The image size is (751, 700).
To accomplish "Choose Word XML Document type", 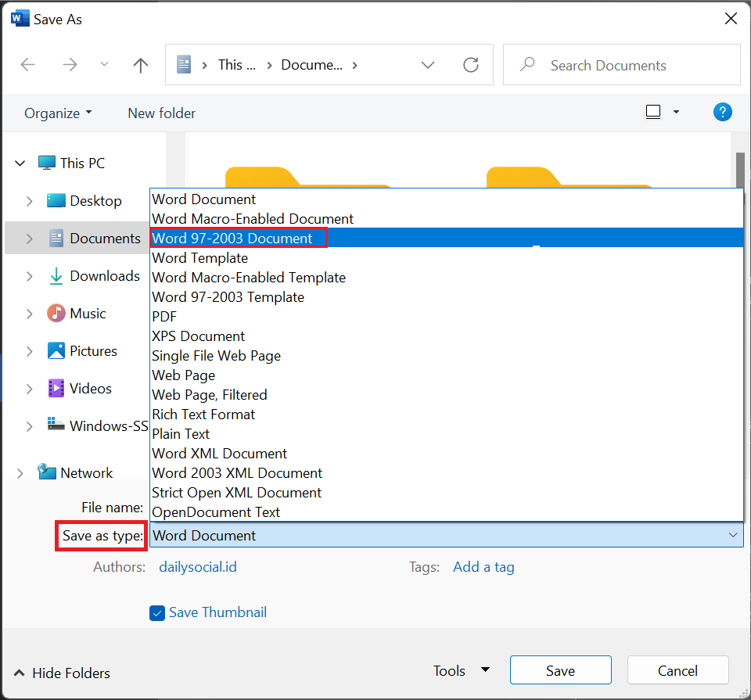I will coord(447,454).
